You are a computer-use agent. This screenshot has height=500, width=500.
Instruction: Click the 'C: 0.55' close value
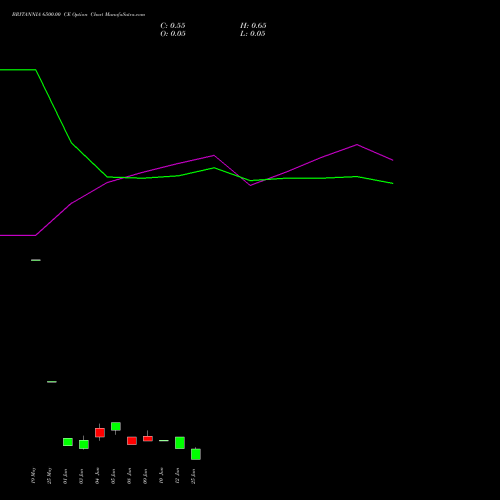point(173,26)
